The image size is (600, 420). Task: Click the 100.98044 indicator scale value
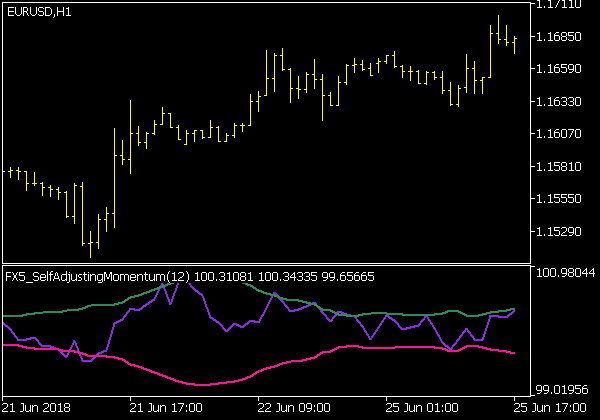(566, 273)
